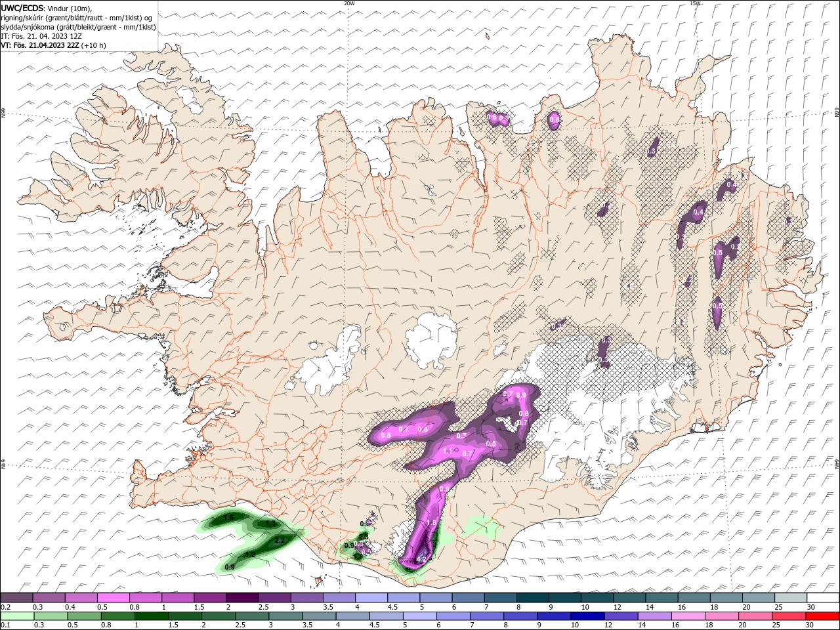The height and width of the screenshot is (630, 840).
Task: Click the '1.3' rain value off the southwest coast
Action: (270, 523)
